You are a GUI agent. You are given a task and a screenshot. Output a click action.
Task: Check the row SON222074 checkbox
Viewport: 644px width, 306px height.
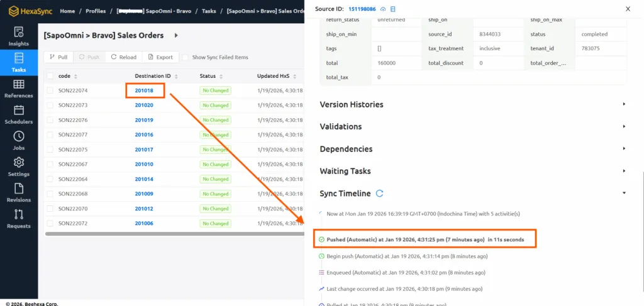(50, 90)
